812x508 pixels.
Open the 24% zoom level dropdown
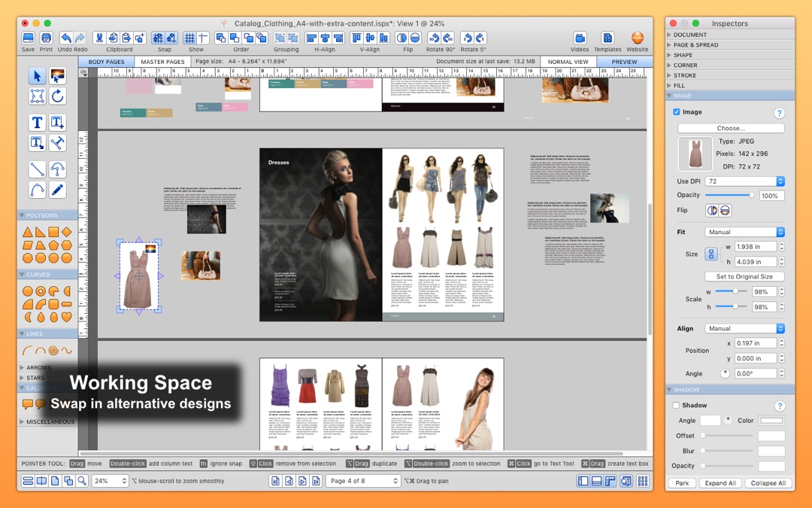coord(110,481)
